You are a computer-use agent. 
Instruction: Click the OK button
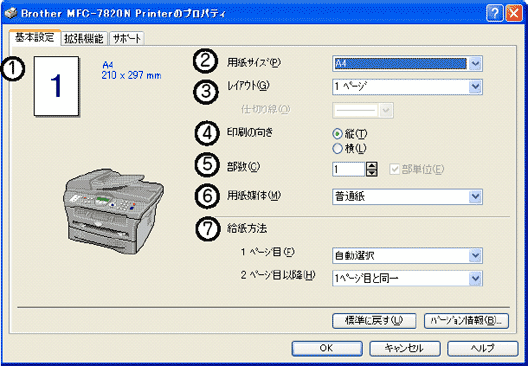(x=327, y=348)
